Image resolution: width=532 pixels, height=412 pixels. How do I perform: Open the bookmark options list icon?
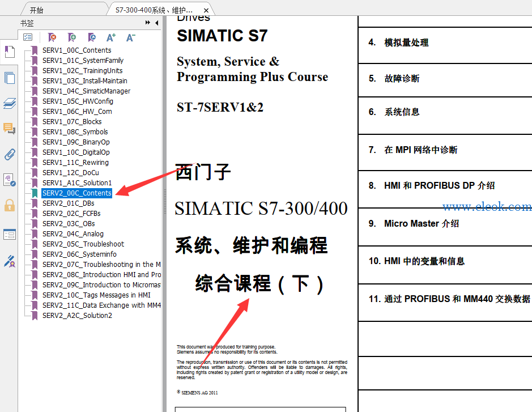[28, 37]
